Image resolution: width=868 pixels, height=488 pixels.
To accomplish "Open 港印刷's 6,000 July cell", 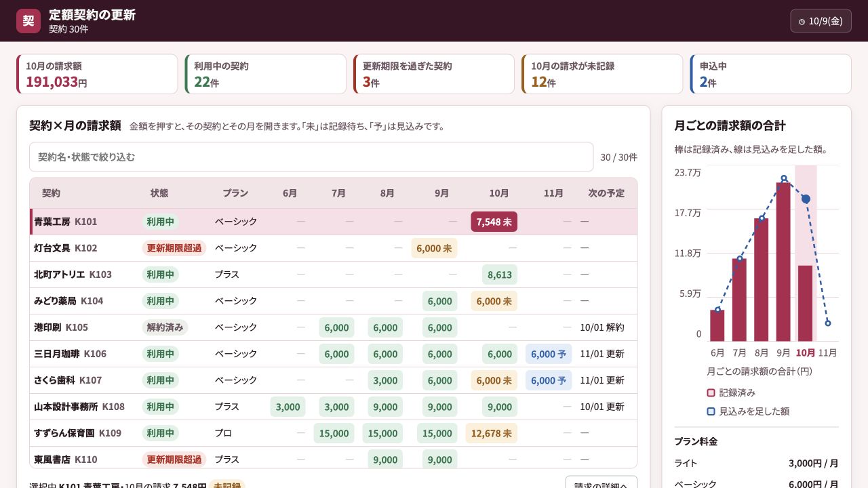I will pos(336,327).
